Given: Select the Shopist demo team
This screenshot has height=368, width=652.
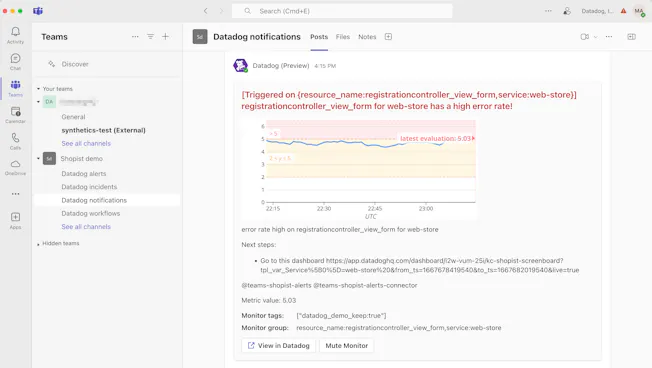Looking at the screenshot, I should (x=82, y=158).
